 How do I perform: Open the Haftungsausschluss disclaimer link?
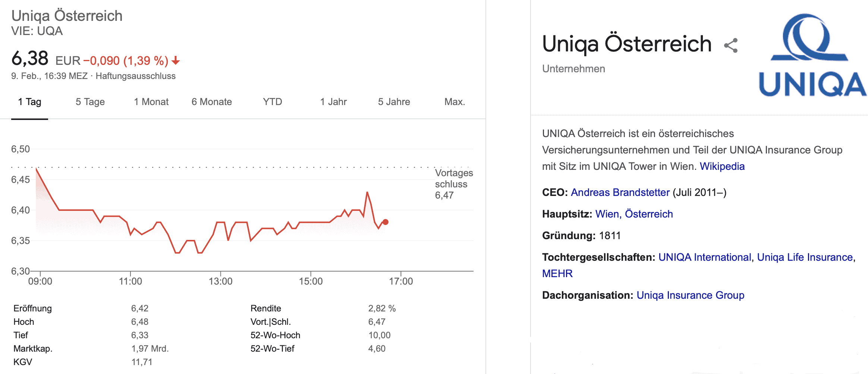[135, 76]
